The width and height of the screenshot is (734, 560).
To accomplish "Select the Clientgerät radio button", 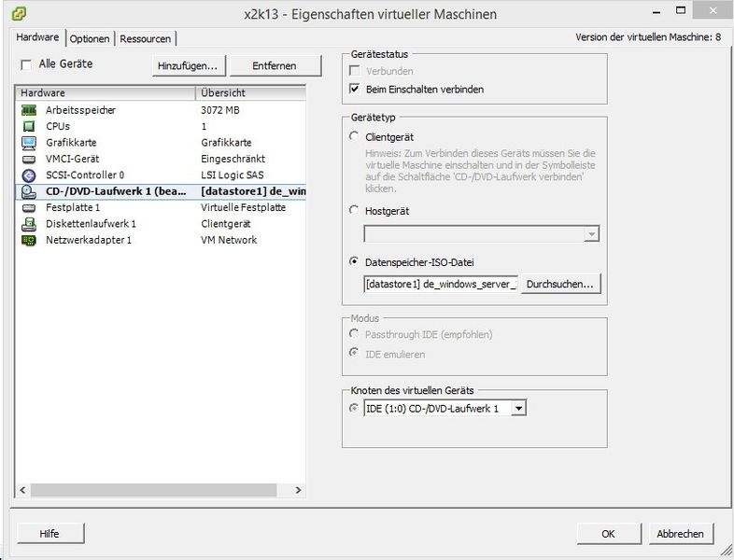I will pyautogui.click(x=354, y=136).
